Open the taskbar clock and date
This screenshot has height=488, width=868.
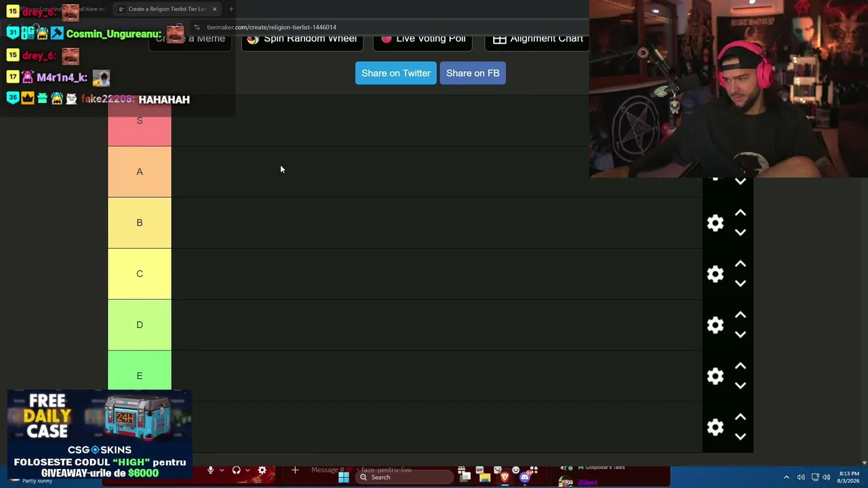point(849,477)
